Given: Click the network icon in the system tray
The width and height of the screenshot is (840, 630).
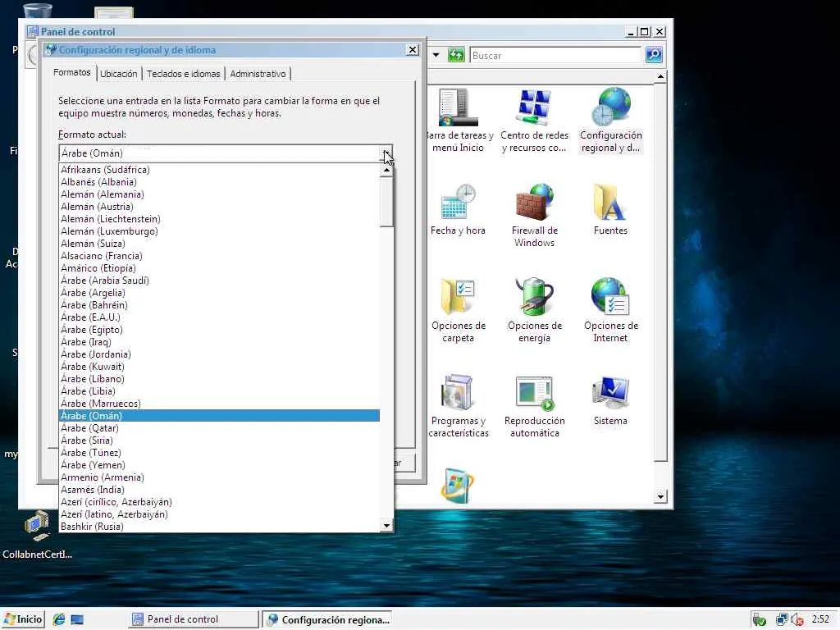Looking at the screenshot, I should [x=782, y=620].
